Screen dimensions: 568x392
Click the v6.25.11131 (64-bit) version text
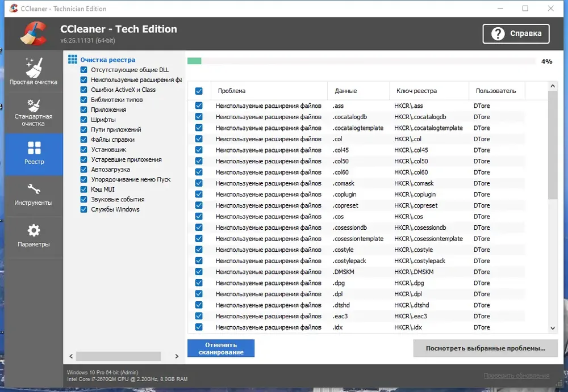pos(87,40)
